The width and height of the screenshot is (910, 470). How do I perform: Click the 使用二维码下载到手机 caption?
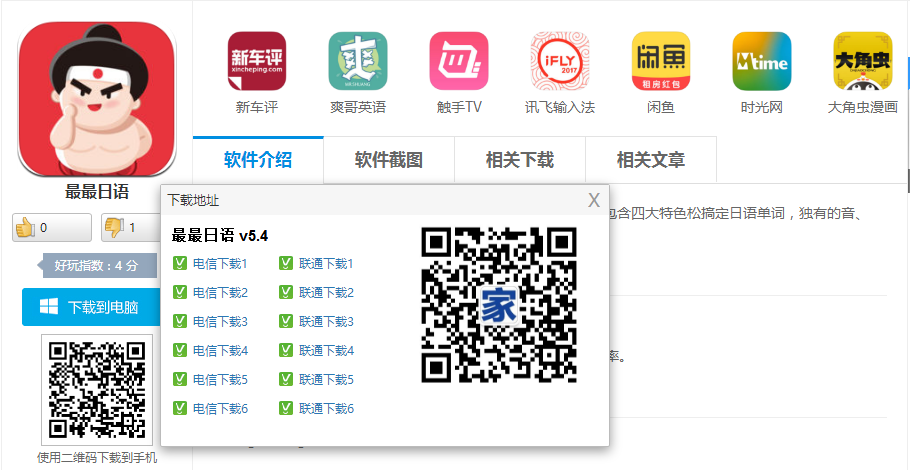point(97,458)
